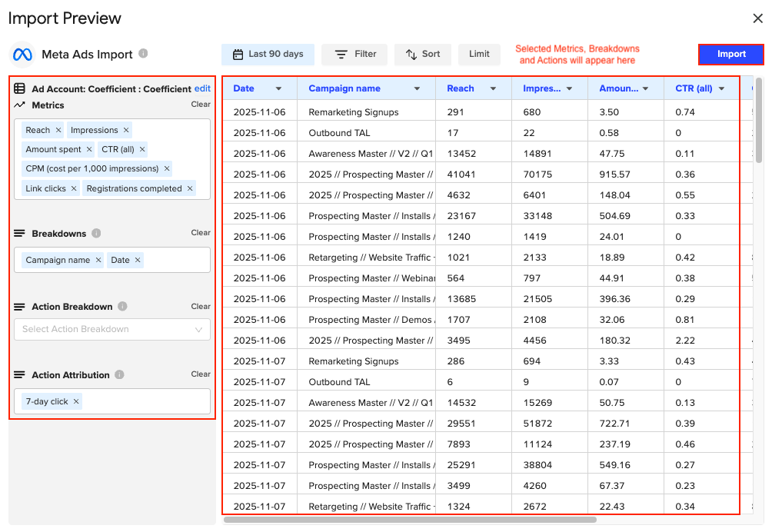Remove the Link clicks metric chip
The height and width of the screenshot is (532, 772).
75,188
